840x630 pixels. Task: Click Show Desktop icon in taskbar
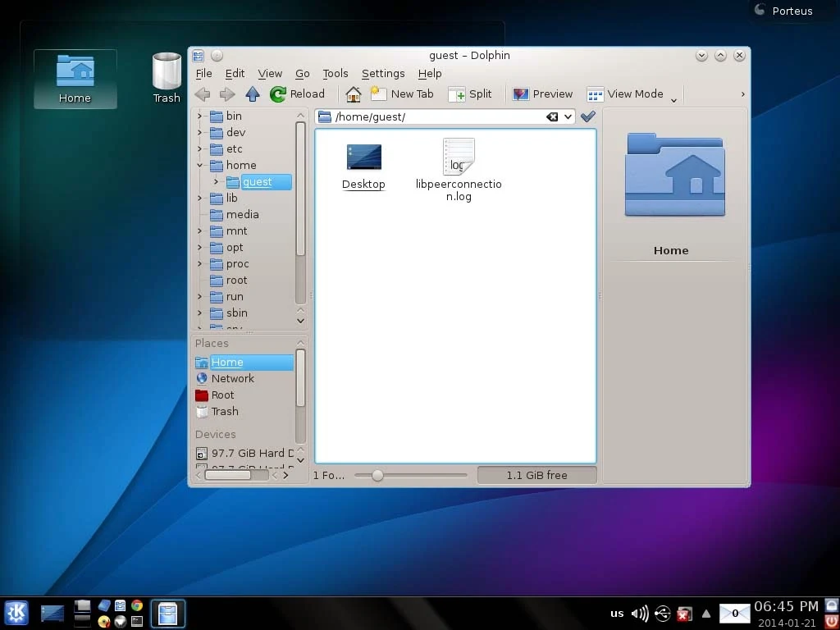click(52, 614)
